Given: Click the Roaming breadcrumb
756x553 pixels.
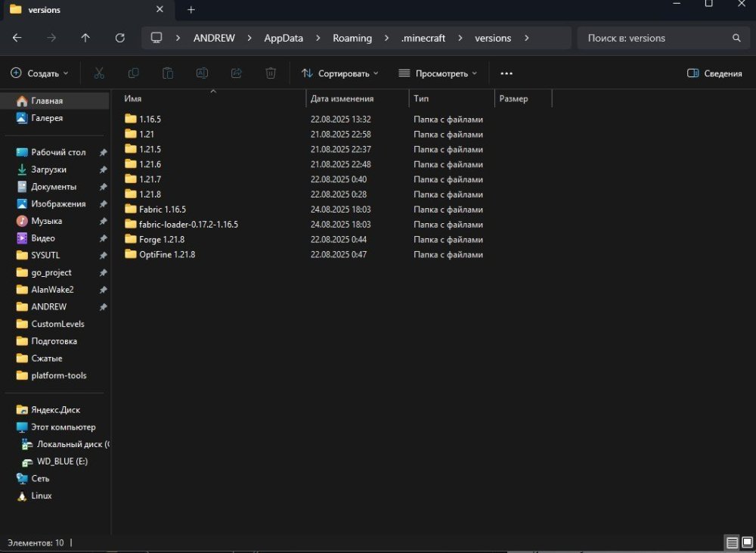Looking at the screenshot, I should point(352,38).
